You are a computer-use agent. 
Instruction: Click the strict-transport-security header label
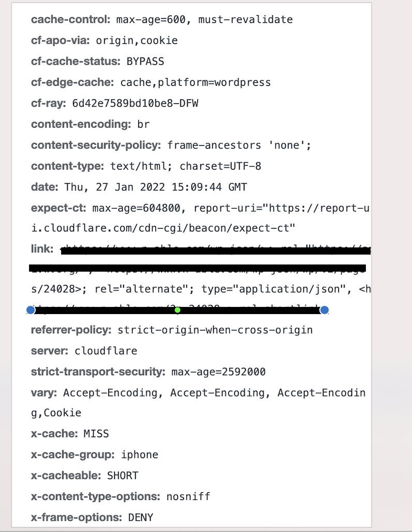tap(98, 372)
